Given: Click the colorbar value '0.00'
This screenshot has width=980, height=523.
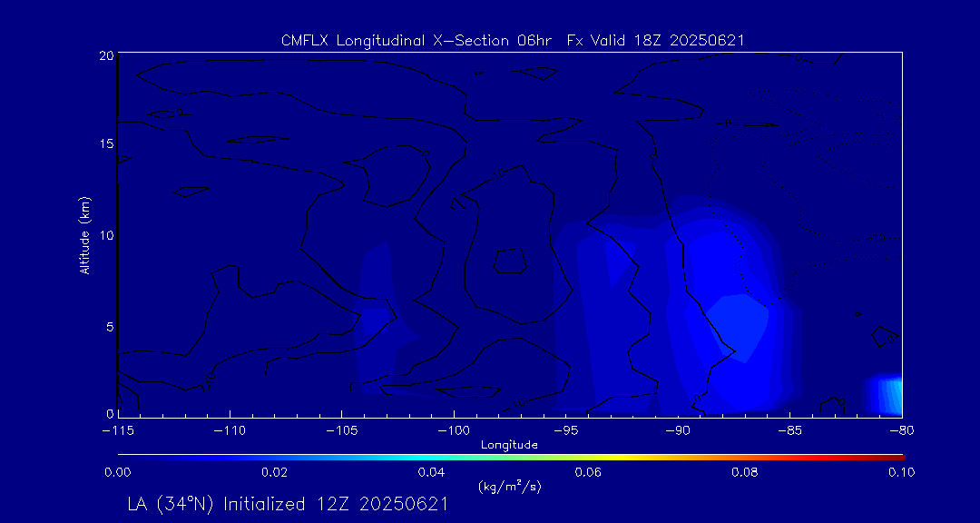Looking at the screenshot, I should [x=118, y=472].
